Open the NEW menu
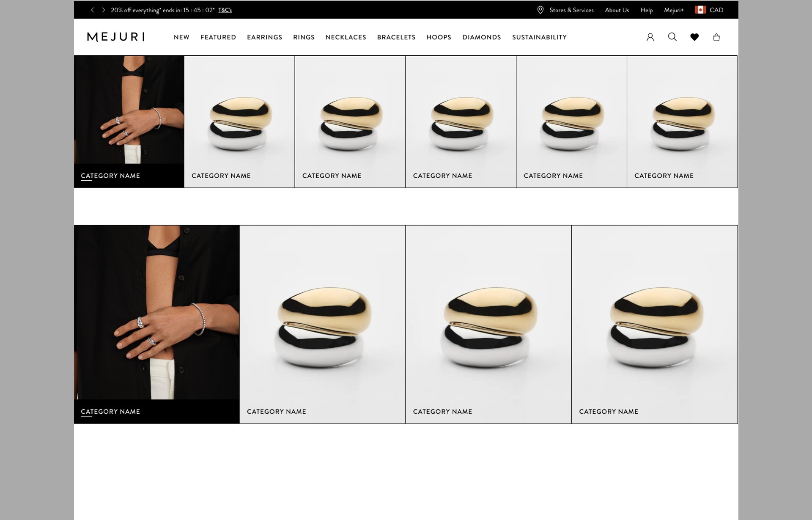The image size is (812, 520). (x=181, y=37)
